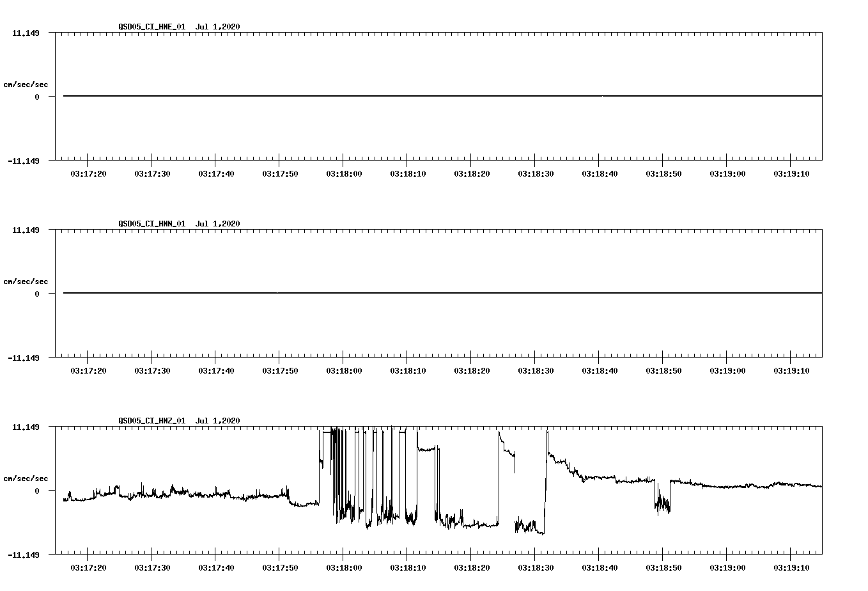Screen dimensions: 868x591
Task: Click the 03:17:20 time label under HNE plot
Action: coord(88,174)
